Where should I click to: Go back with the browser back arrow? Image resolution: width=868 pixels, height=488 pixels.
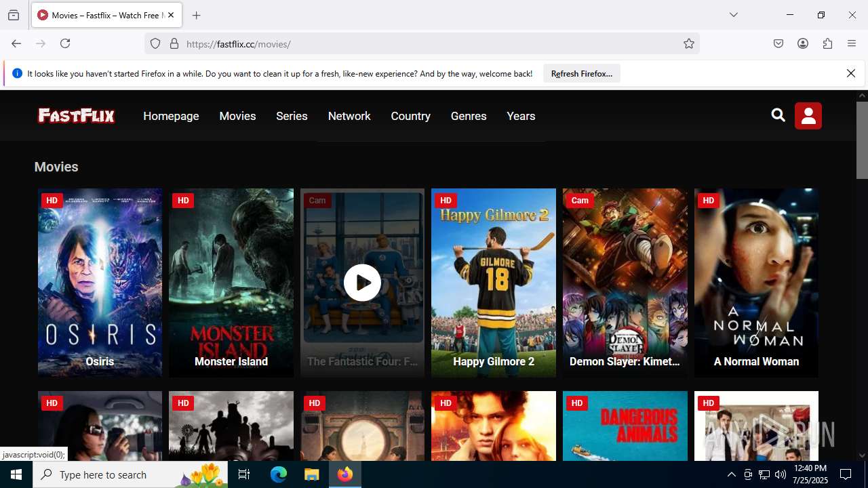tap(16, 43)
